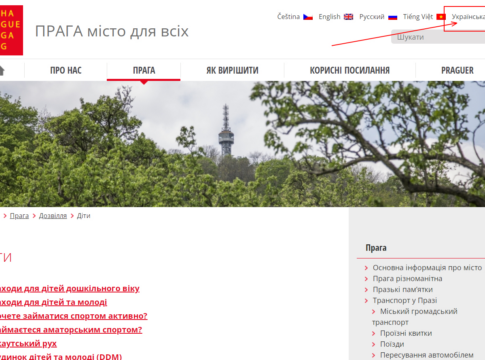The width and height of the screenshot is (485, 360).
Task: Switch language to Українська
Action: pos(468,17)
